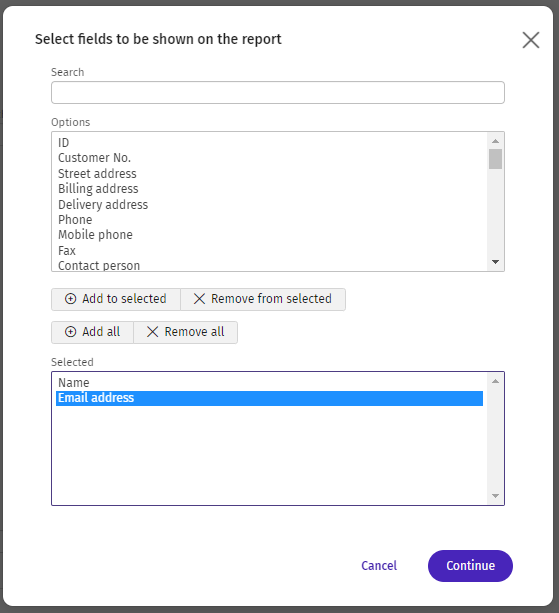
Task: Click the Add all button
Action: (x=92, y=332)
